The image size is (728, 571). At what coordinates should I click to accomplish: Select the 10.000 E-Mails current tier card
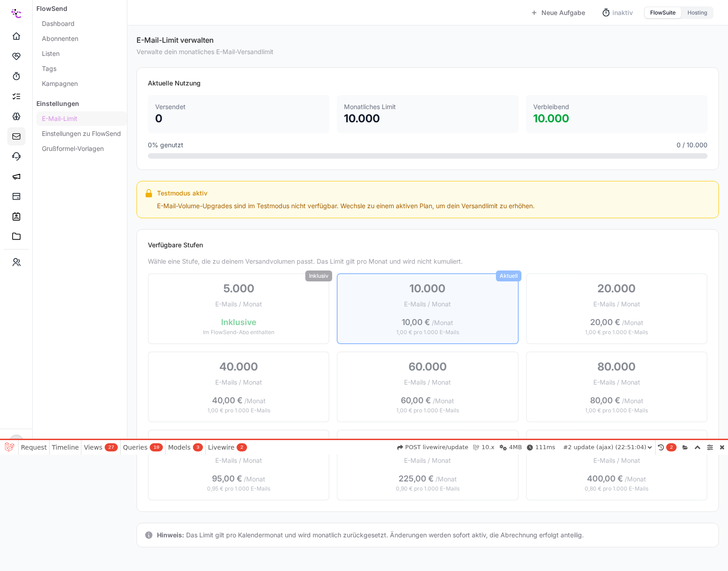[x=428, y=309]
